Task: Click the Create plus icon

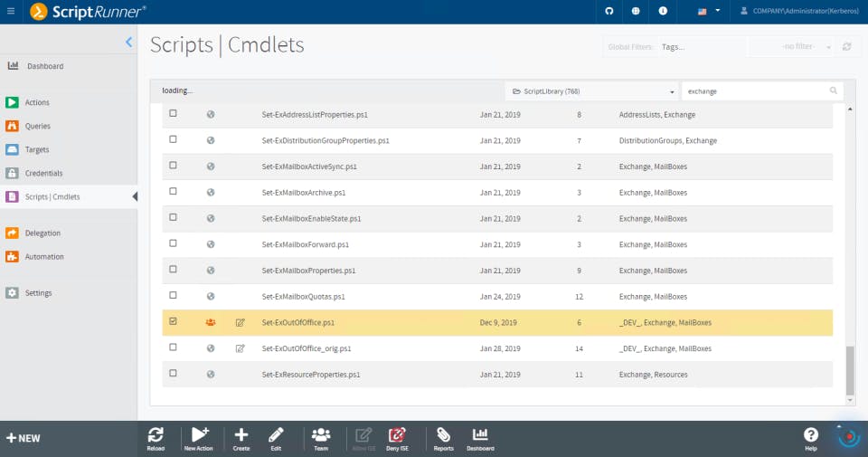Action: pos(241,435)
